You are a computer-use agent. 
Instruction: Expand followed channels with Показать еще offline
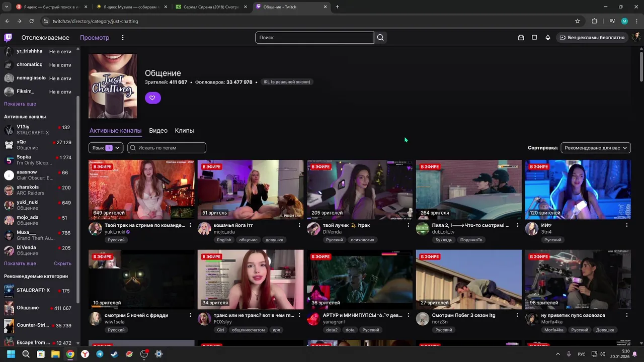[x=20, y=104]
